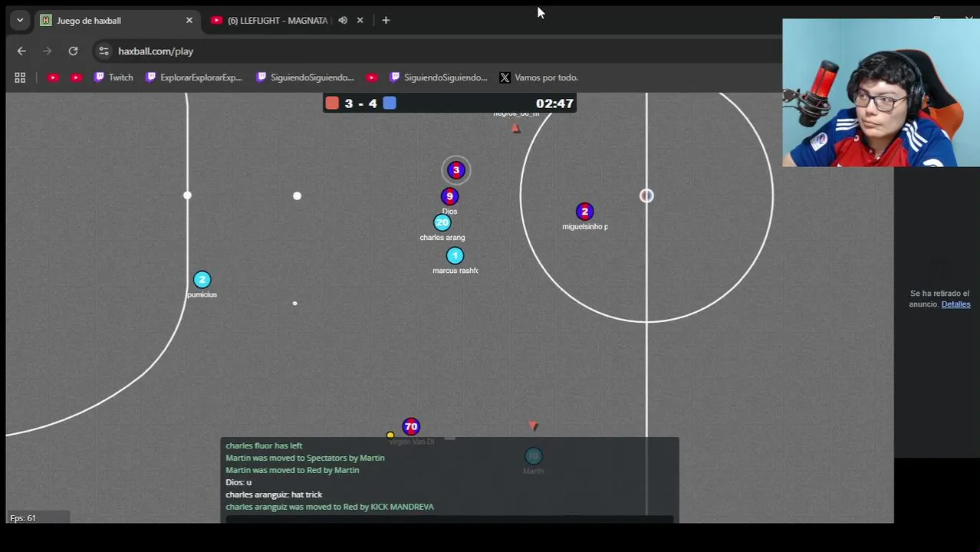
Task: Click the center kickoff spot
Action: pos(646,196)
